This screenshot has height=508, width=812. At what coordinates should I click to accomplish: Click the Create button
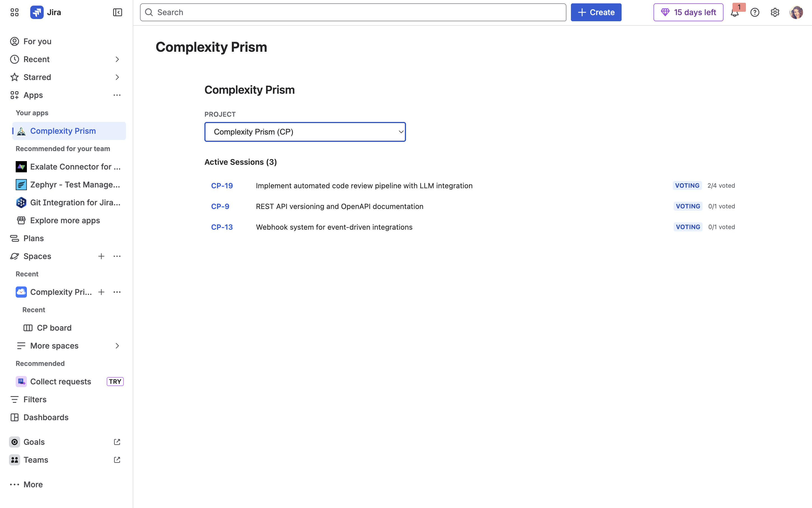(596, 12)
